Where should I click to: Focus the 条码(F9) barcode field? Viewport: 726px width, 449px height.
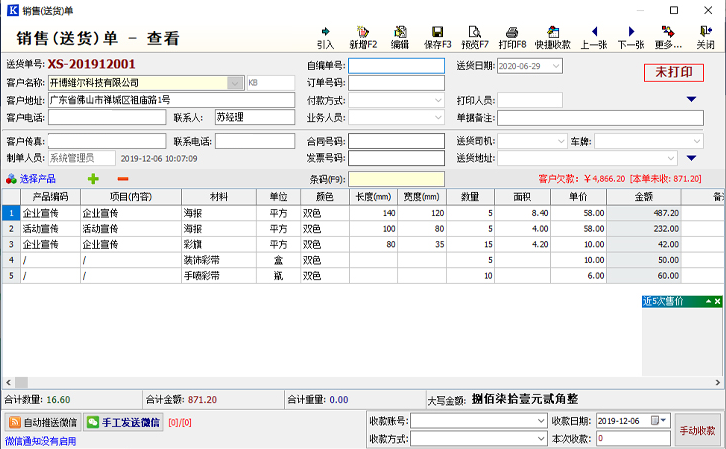(396, 179)
